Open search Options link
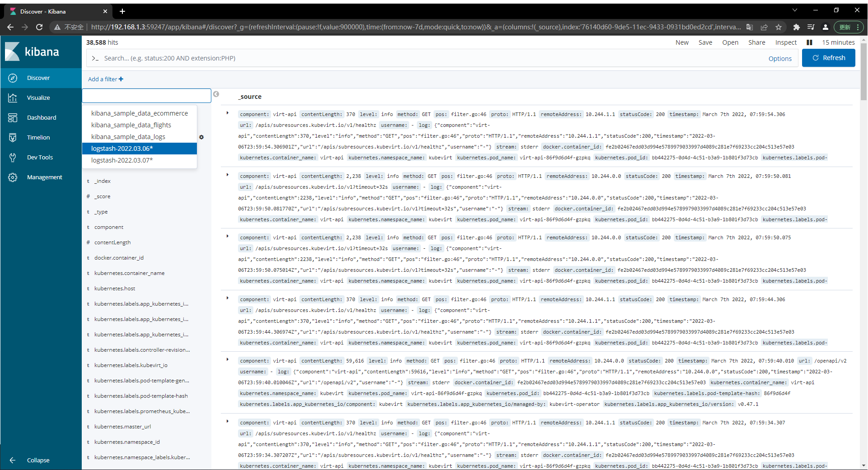The image size is (868, 470). (x=780, y=59)
